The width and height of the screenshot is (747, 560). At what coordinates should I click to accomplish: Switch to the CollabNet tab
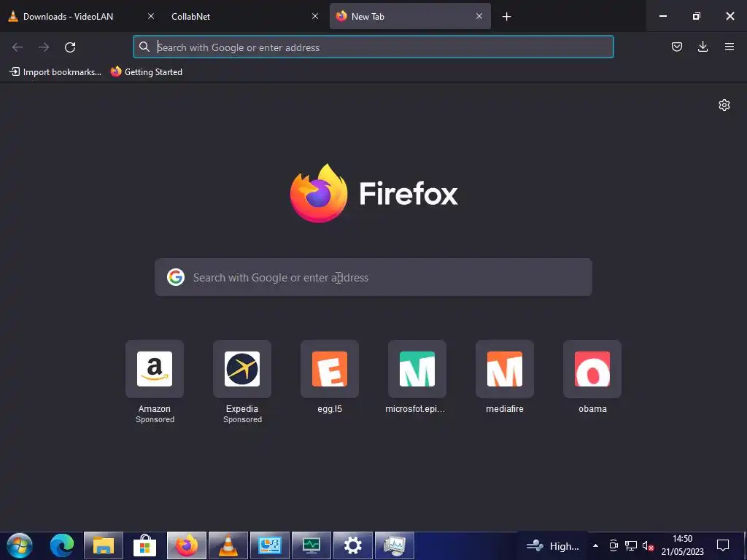tap(243, 16)
